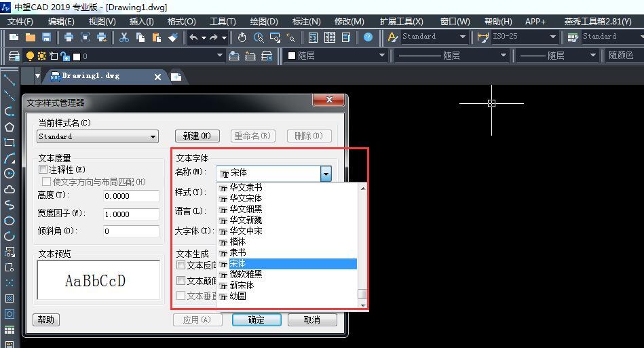Select the Rectangle draw tool
The image size is (644, 348).
[9, 142]
